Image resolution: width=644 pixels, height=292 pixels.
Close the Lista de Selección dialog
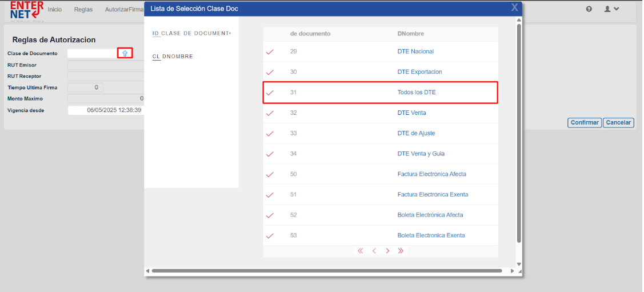pyautogui.click(x=514, y=7)
